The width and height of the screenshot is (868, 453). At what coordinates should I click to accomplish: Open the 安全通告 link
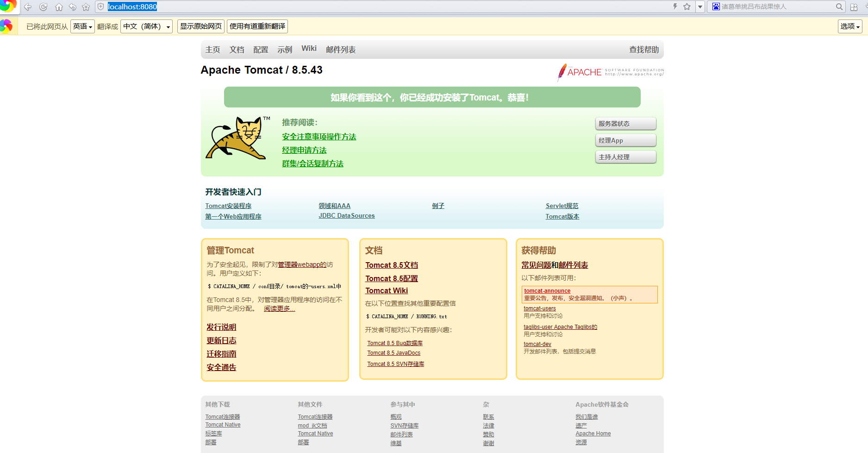tap(221, 367)
